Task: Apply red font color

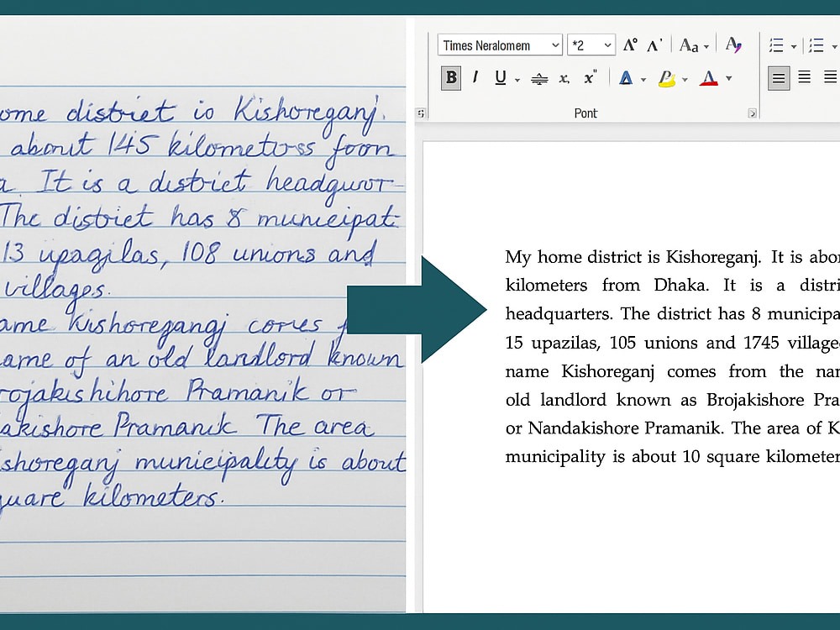Action: (709, 78)
